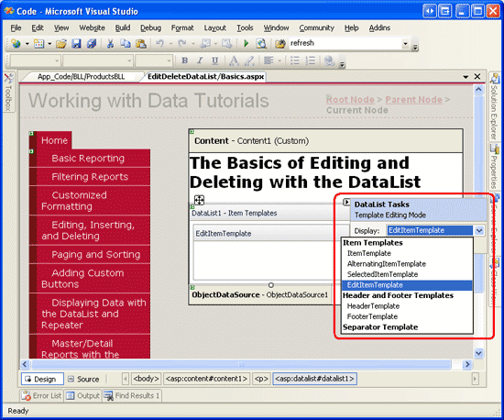Click the horizontal scrollbar right arrow
The image size is (504, 420).
467,364
